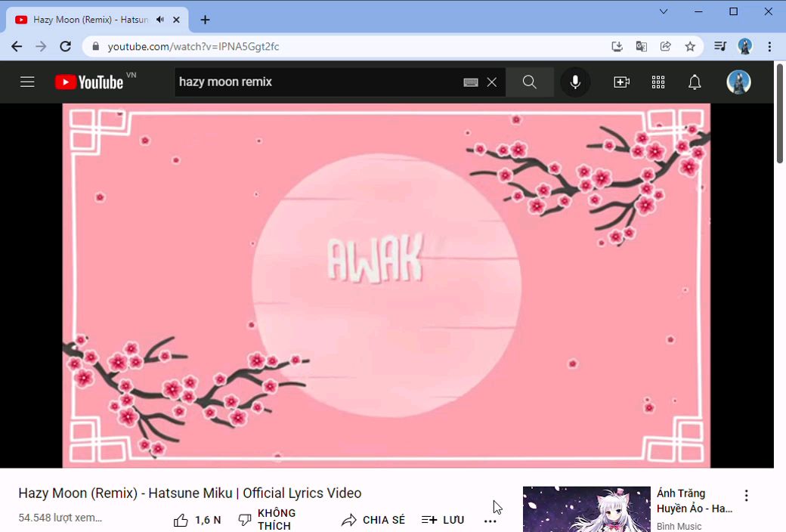Open YouTube guide hamburger menu
Viewport: 786px width, 532px height.
tap(27, 82)
